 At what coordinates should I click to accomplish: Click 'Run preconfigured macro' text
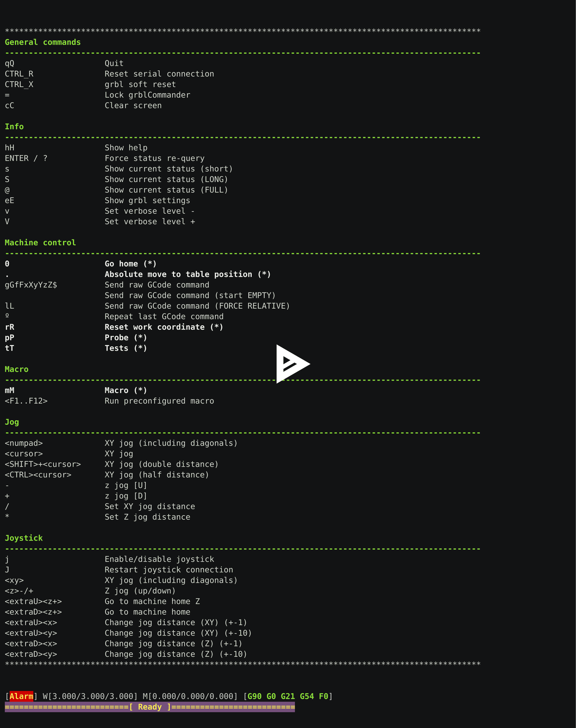click(x=159, y=401)
